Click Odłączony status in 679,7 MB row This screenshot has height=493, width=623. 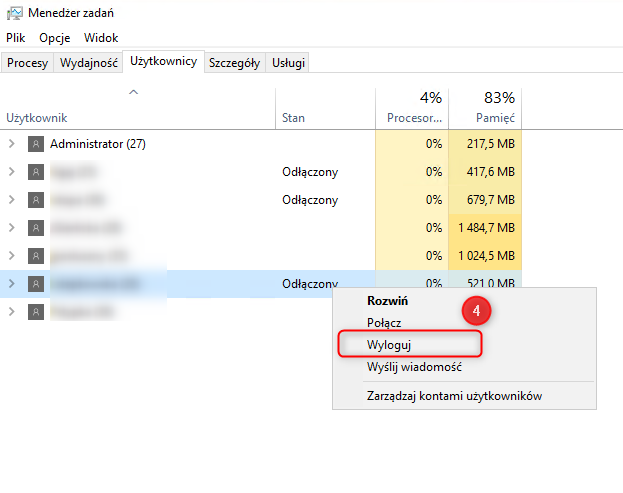point(310,200)
